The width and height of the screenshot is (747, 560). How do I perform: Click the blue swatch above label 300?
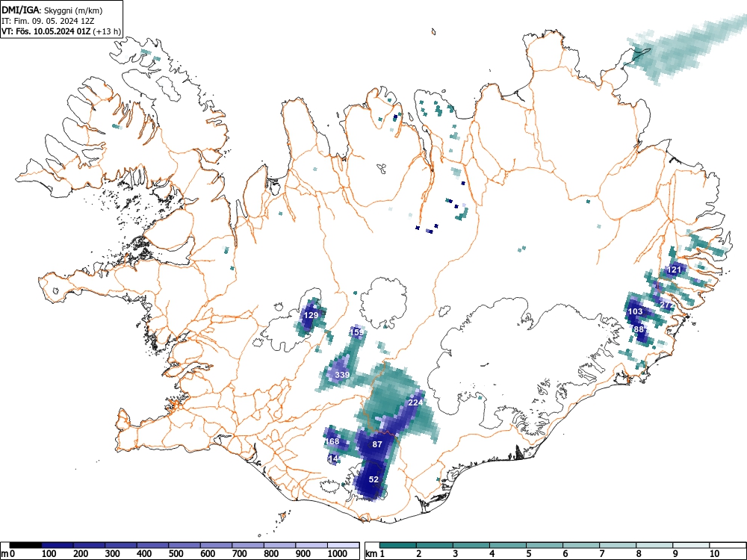pyautogui.click(x=121, y=545)
